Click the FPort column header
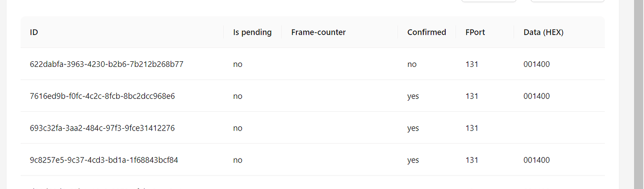 click(475, 32)
